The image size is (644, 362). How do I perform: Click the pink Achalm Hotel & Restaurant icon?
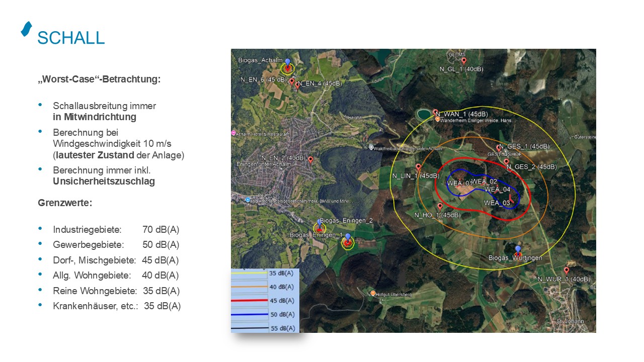click(x=233, y=133)
